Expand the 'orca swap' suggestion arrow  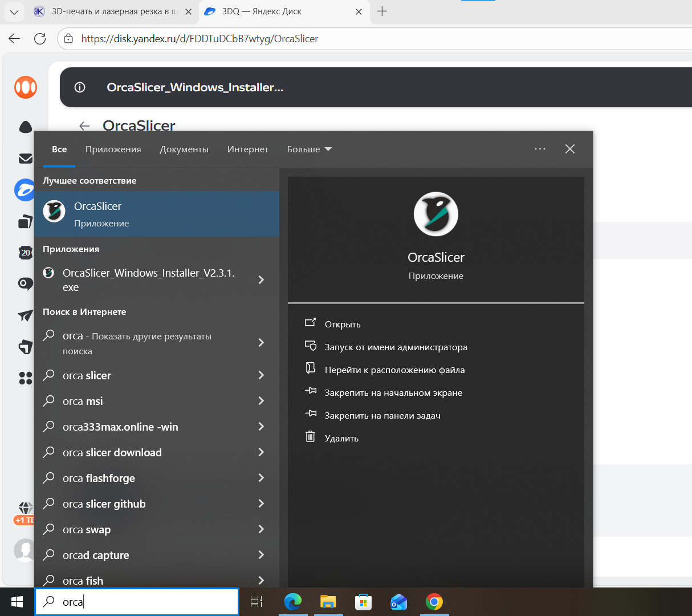click(261, 529)
